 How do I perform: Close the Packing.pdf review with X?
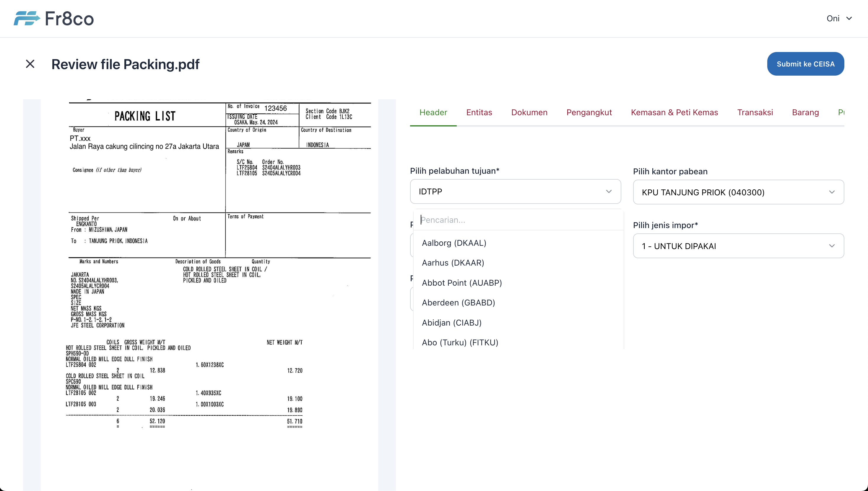tap(30, 64)
